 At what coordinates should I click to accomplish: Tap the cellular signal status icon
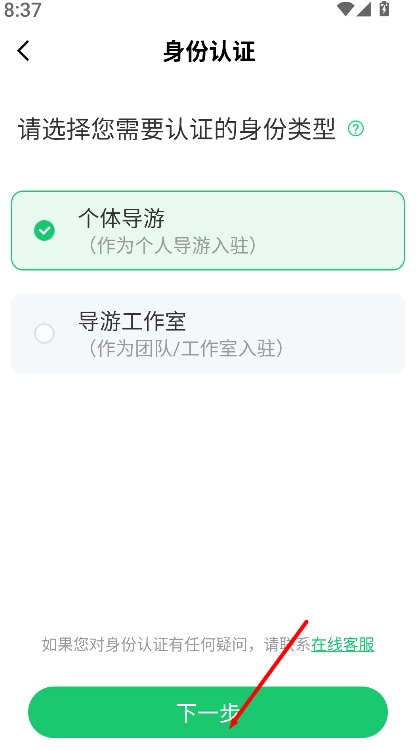(x=364, y=9)
